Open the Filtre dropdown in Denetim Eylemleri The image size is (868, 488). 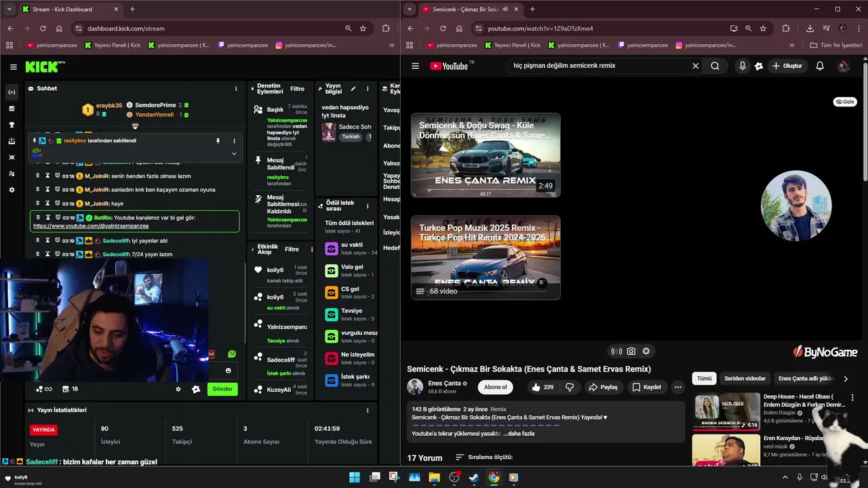[298, 89]
